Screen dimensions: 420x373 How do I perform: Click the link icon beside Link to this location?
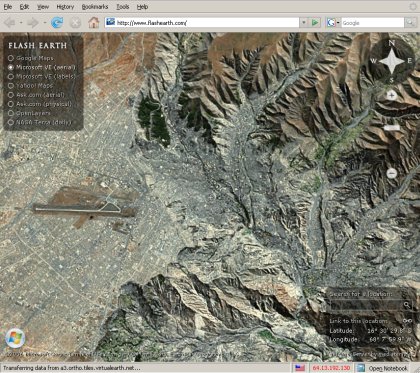(407, 321)
